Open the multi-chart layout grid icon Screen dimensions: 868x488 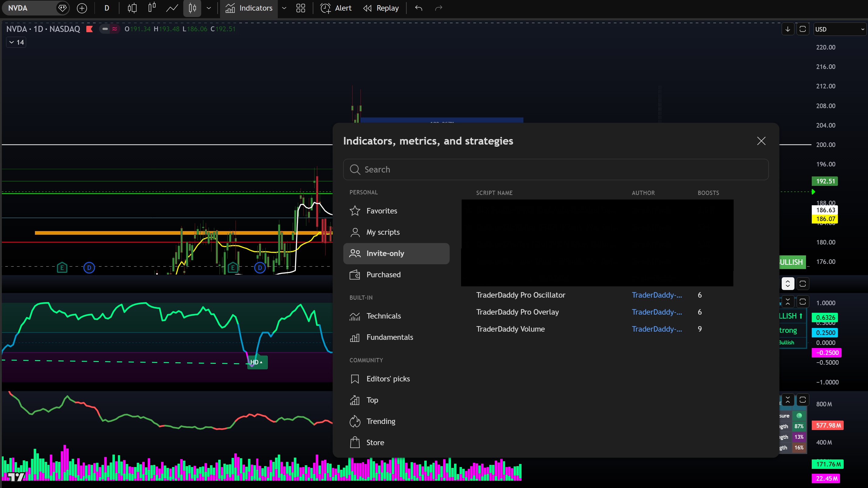point(300,8)
